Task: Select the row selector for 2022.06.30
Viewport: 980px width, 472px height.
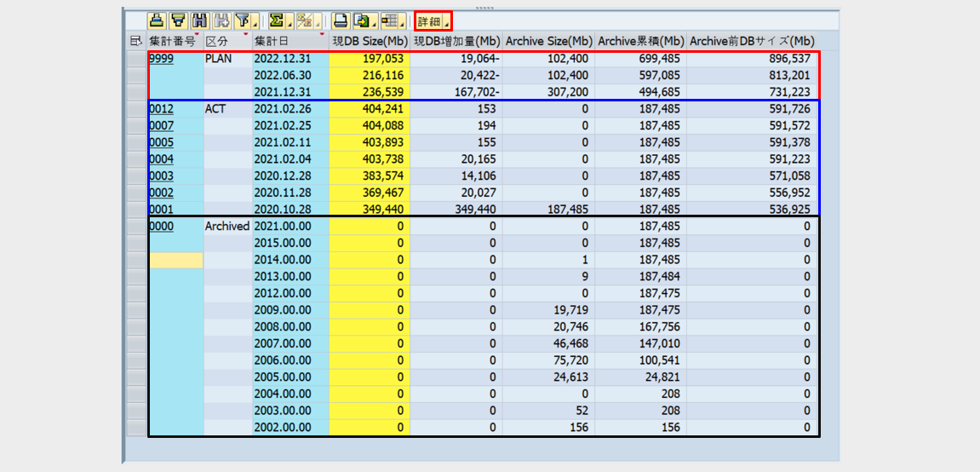Action: pos(136,76)
